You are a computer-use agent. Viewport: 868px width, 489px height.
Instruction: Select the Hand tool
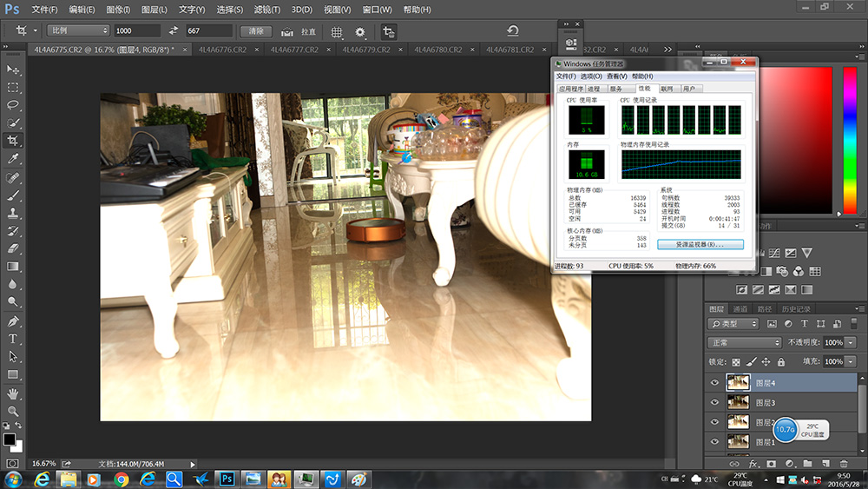13,393
